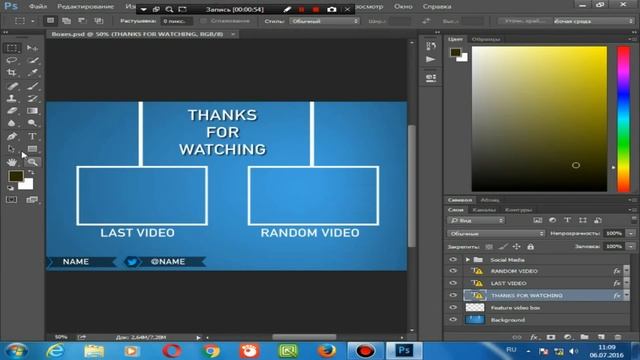This screenshot has height=360, width=640.
Task: Select the Hand tool
Action: 12,162
